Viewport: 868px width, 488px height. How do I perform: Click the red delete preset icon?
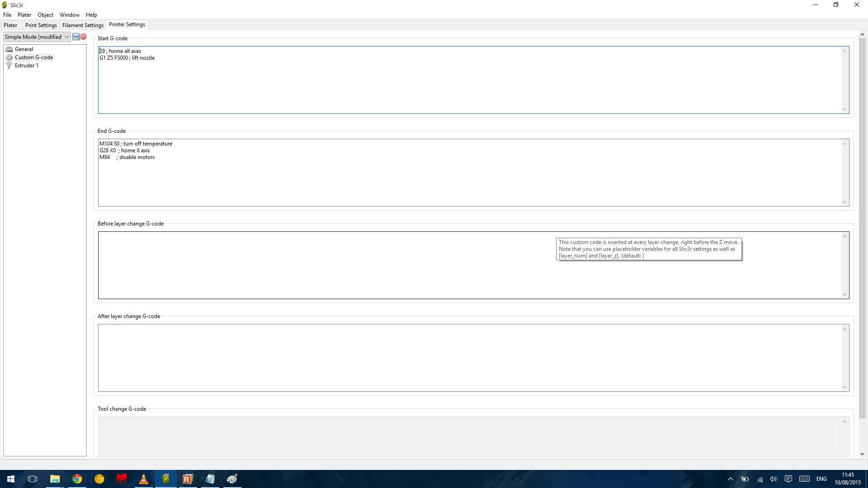(x=83, y=37)
